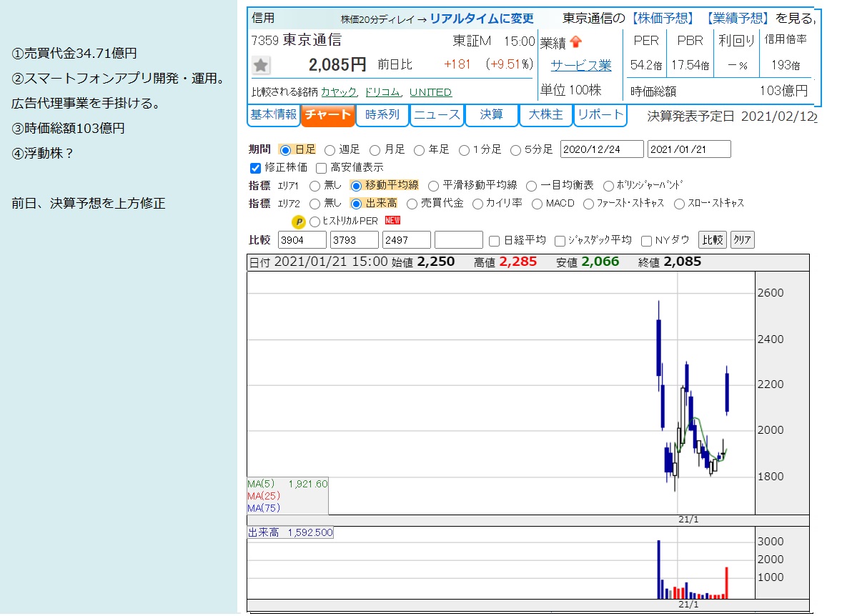Click the 比較 compare button
The height and width of the screenshot is (616, 842).
click(x=713, y=239)
